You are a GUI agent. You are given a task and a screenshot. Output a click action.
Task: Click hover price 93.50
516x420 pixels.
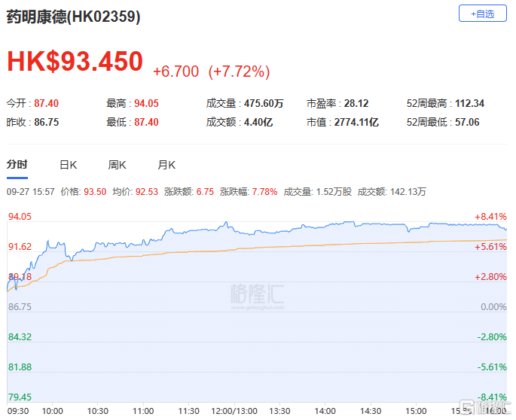click(x=95, y=192)
